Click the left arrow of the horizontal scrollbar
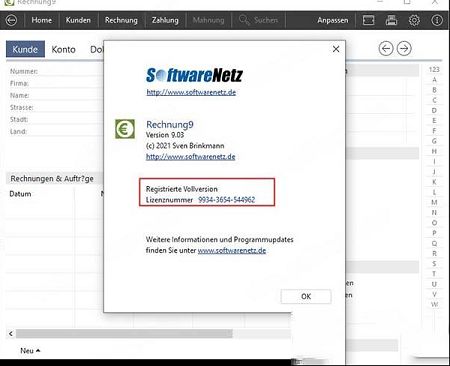450x366 pixels. click(x=11, y=334)
